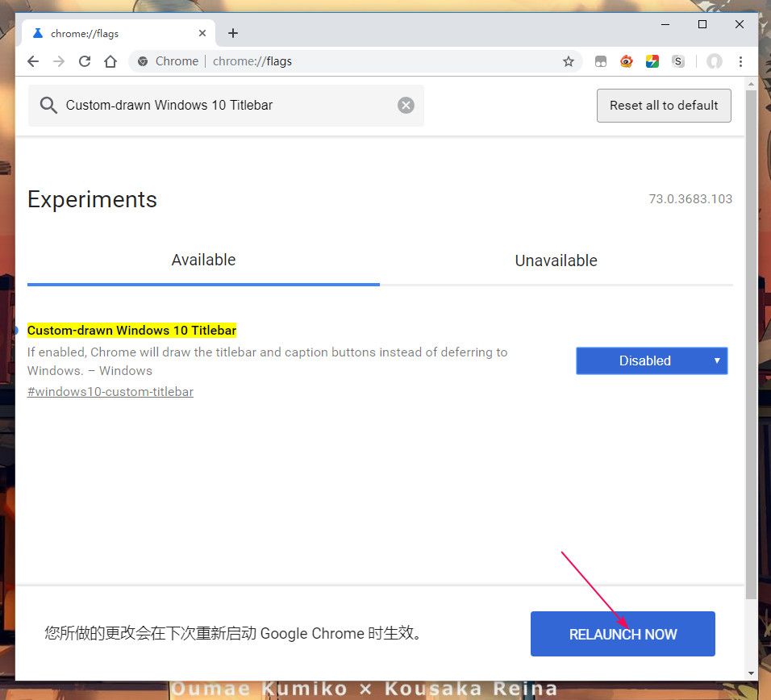
Task: Click the Chrome site info icon
Action: click(143, 61)
